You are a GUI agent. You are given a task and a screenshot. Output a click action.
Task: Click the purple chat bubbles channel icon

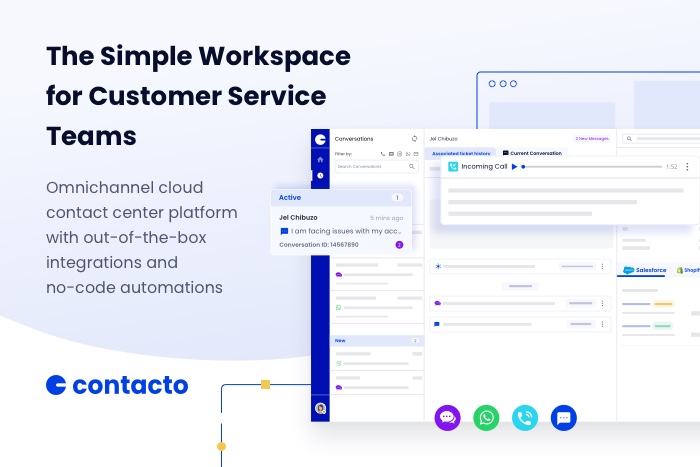(447, 418)
